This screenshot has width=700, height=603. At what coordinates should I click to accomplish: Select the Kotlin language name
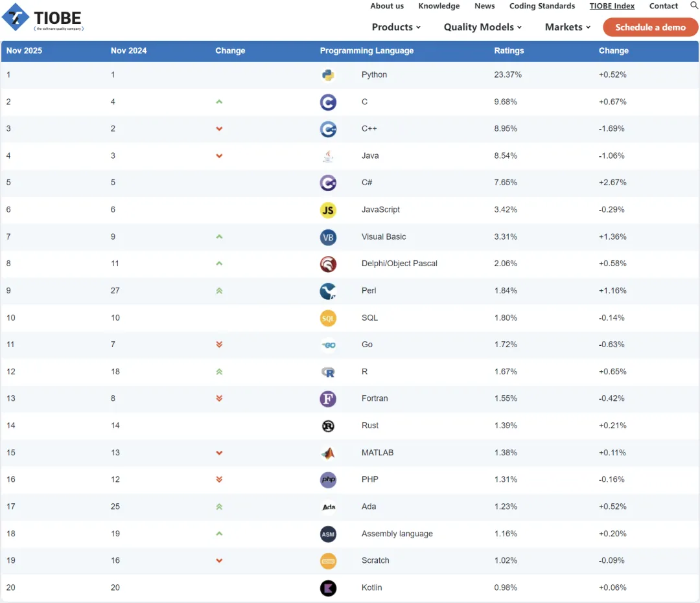pos(371,588)
